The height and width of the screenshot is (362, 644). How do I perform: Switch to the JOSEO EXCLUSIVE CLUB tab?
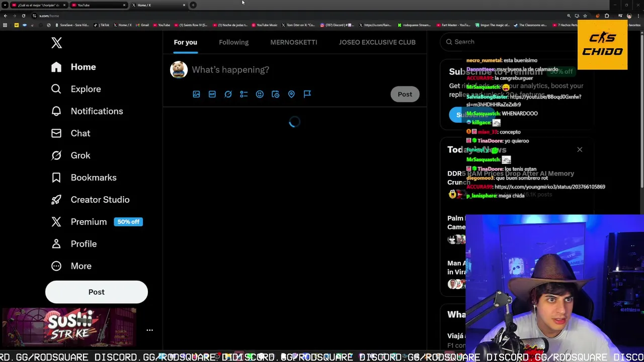377,42
